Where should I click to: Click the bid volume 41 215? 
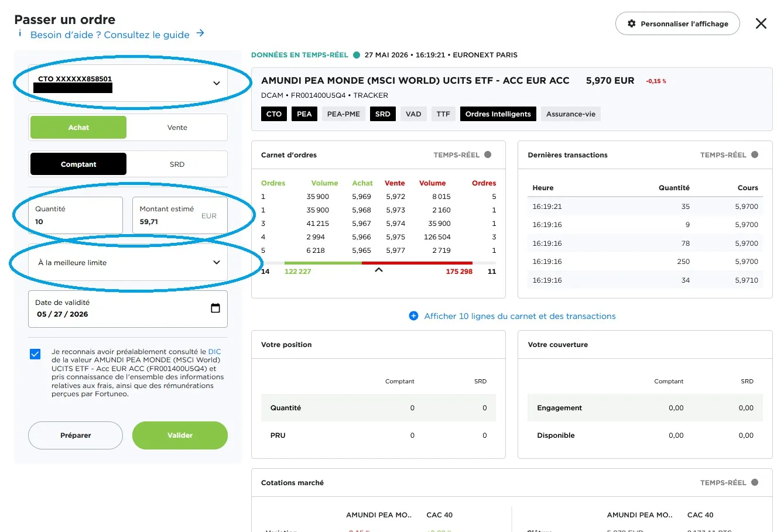tap(318, 224)
